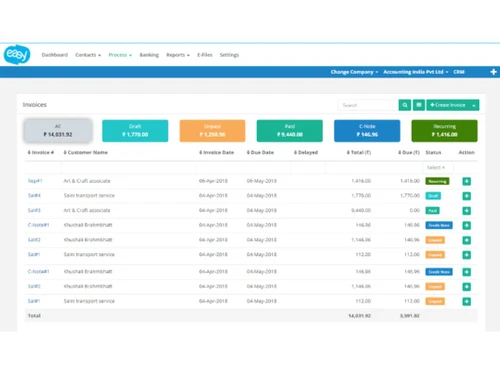500x375 pixels.
Task: Click filter box under Customer Name
Action: tap(129, 168)
